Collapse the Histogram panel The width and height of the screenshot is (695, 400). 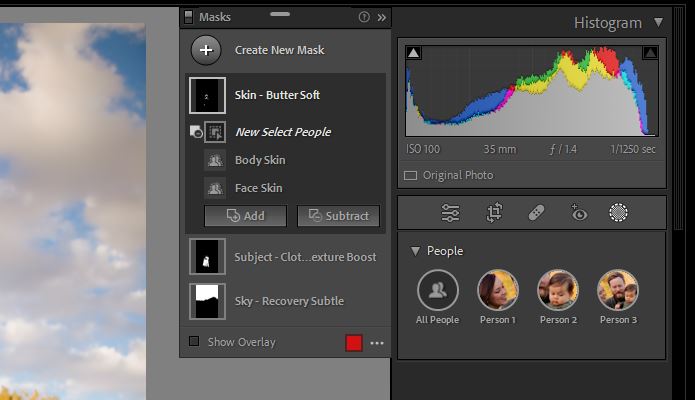pos(657,22)
